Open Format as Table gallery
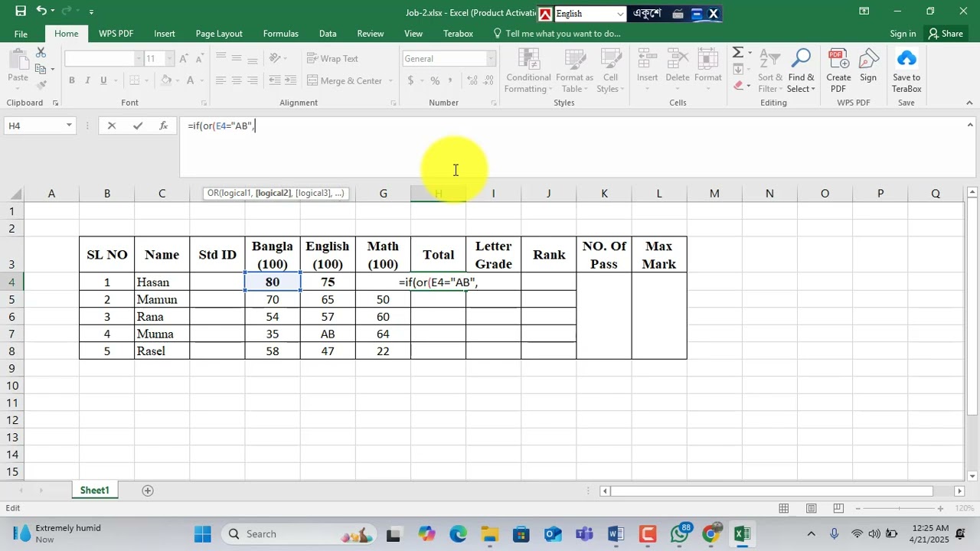Image resolution: width=980 pixels, height=551 pixels. coord(574,70)
